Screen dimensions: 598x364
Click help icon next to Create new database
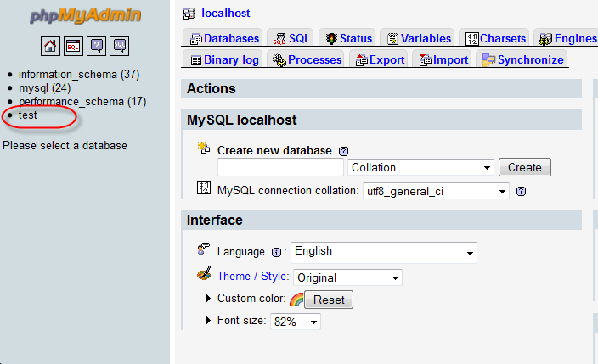pos(343,151)
